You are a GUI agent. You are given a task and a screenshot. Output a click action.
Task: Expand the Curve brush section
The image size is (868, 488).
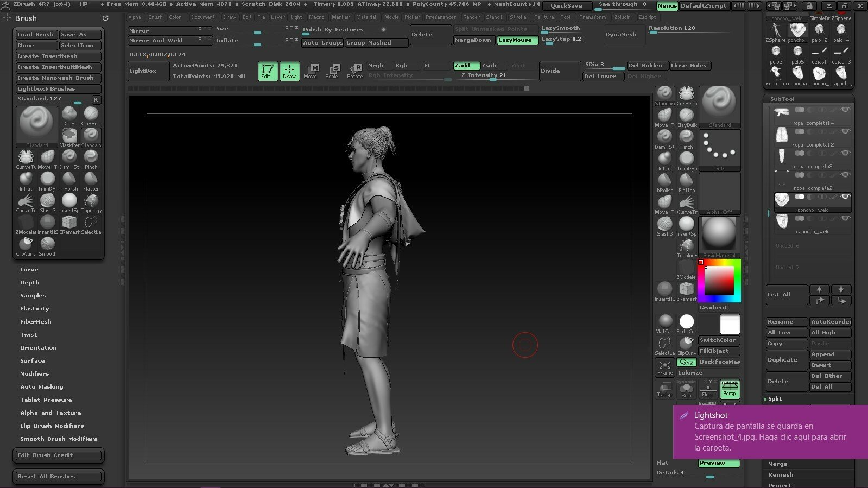coord(29,269)
